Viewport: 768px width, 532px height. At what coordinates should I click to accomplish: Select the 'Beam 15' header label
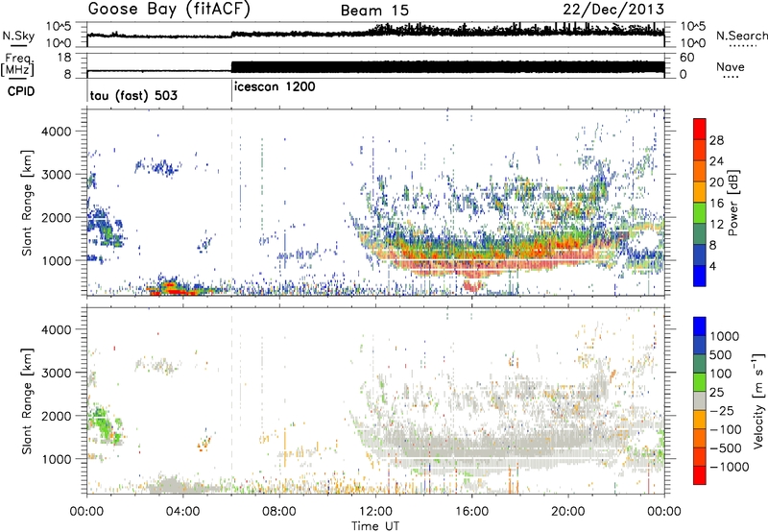(374, 11)
